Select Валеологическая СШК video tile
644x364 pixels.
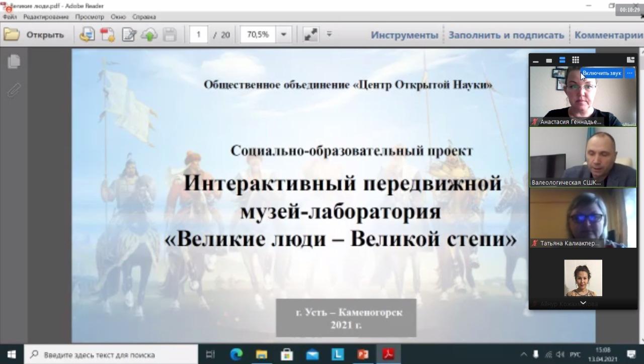(x=583, y=157)
